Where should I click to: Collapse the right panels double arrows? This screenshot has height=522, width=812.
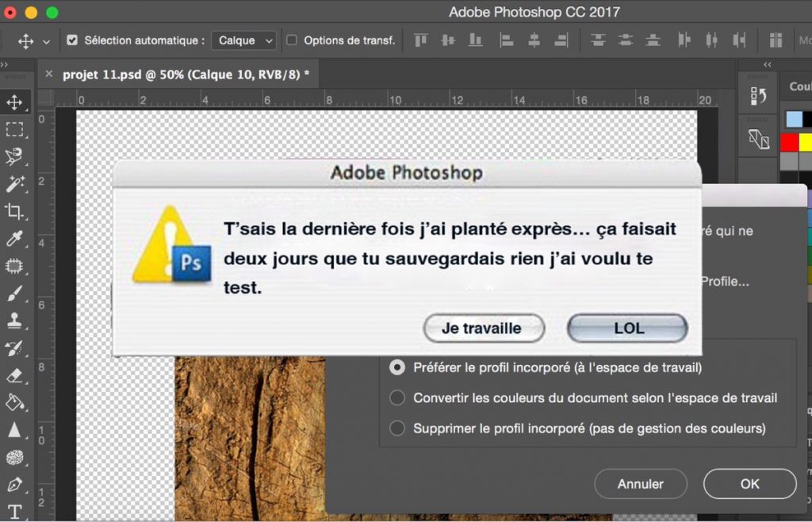(768, 65)
